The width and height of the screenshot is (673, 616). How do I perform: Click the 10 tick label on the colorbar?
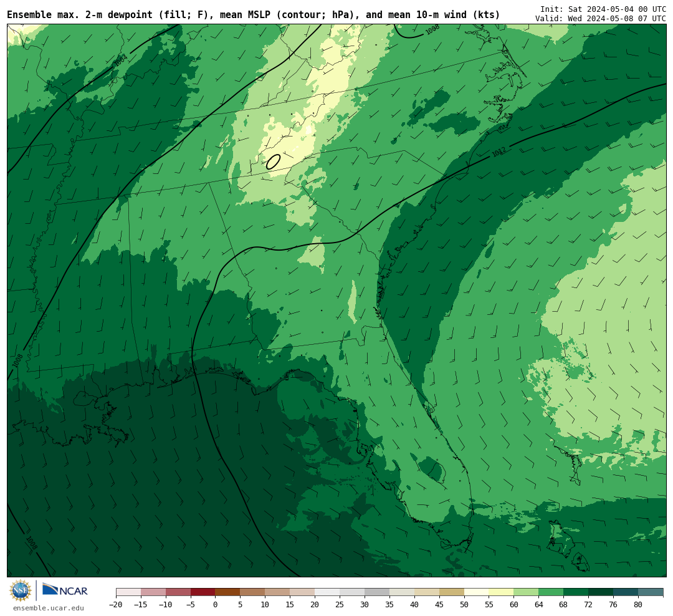(265, 604)
